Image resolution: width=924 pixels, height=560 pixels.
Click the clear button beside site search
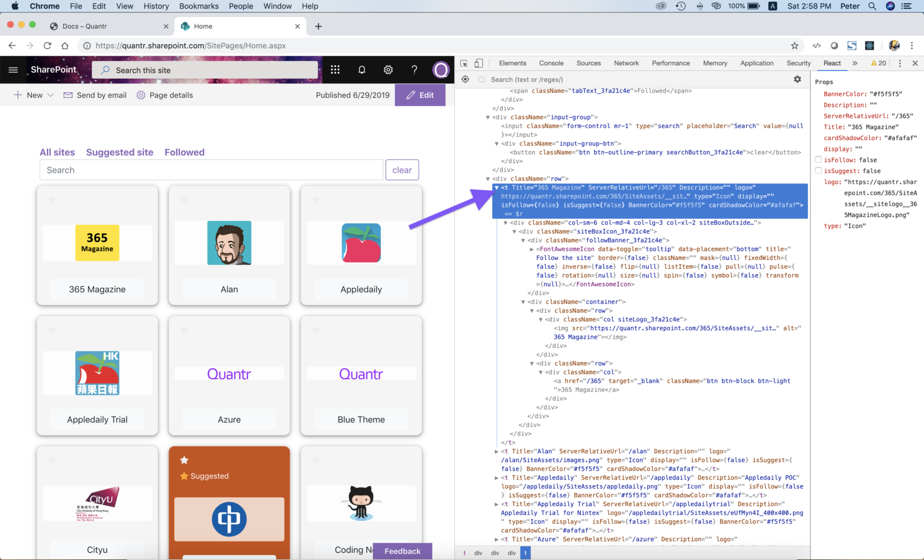point(402,170)
